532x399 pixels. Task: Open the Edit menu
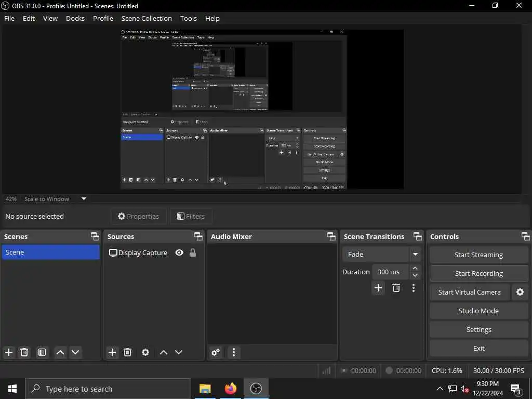[29, 18]
